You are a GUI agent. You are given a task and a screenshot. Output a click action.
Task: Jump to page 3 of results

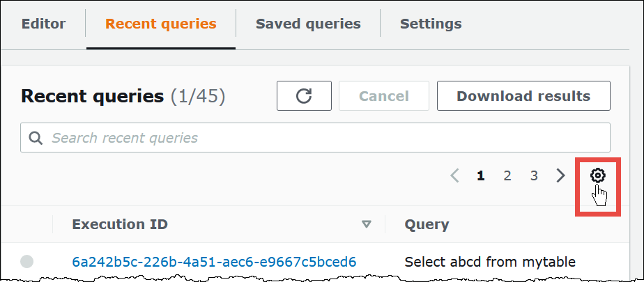coord(534,175)
